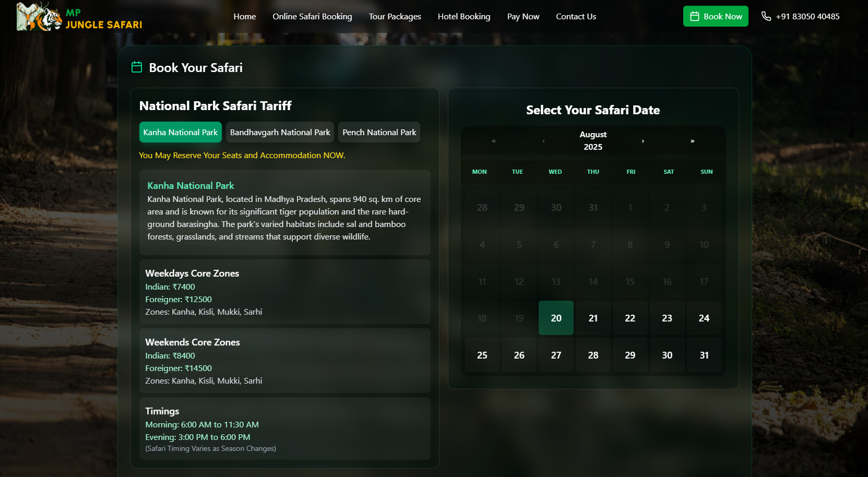This screenshot has height=477, width=868.
Task: Go to previous month with left arrow
Action: 543,141
